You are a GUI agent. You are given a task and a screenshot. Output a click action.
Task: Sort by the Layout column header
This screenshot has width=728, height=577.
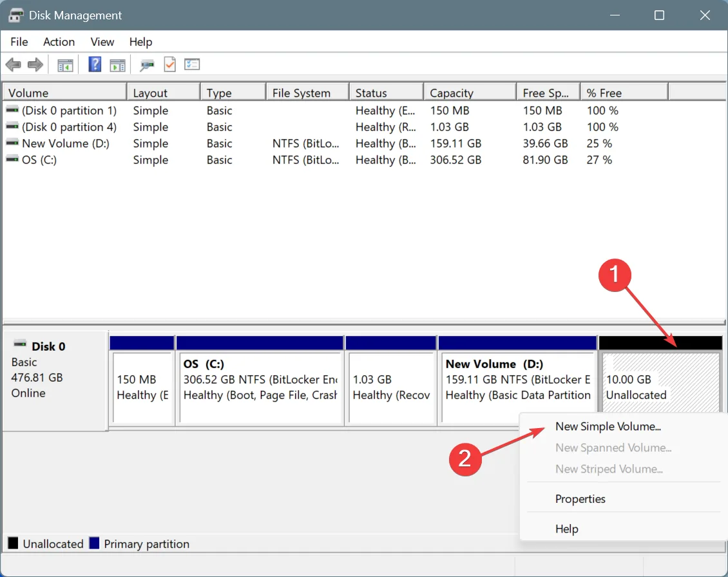tap(164, 93)
